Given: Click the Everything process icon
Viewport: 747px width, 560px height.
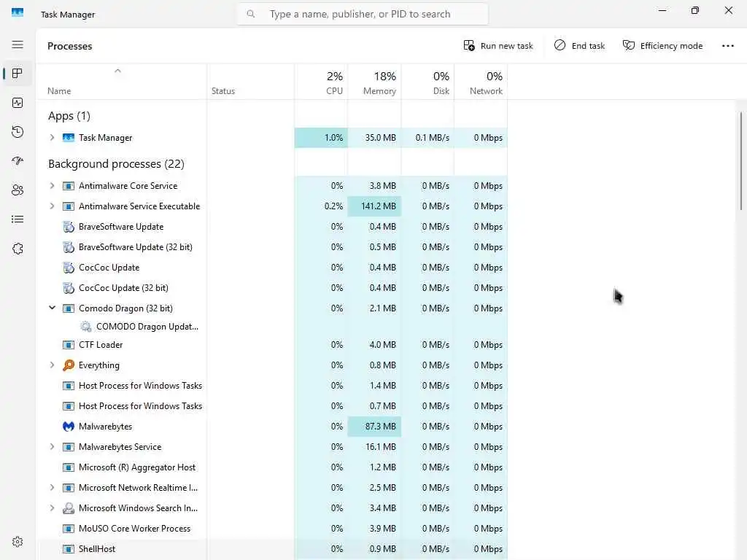Looking at the screenshot, I should pyautogui.click(x=69, y=365).
